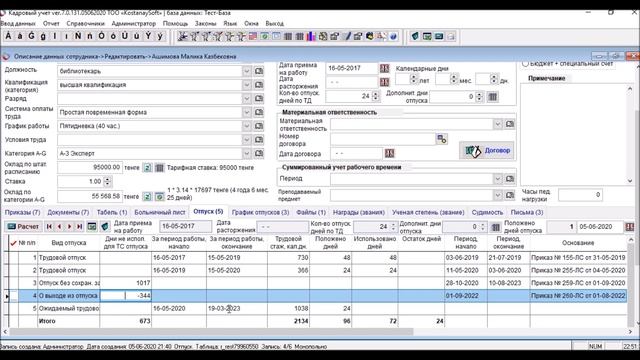Adjust the Календарные дни мес stepper
This screenshot has width=640, height=360.
click(453, 79)
